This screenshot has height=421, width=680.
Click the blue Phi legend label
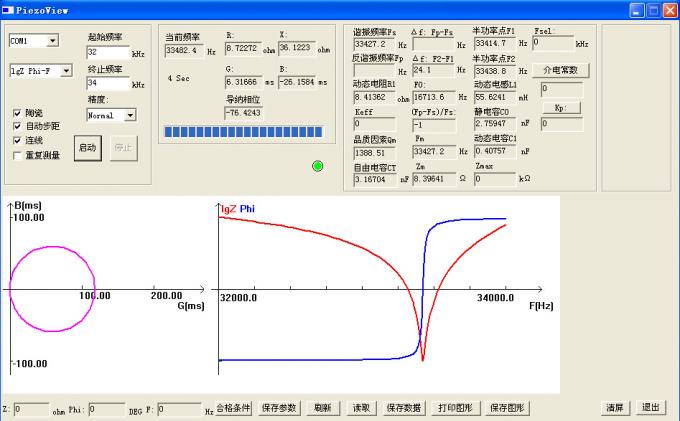(x=247, y=209)
